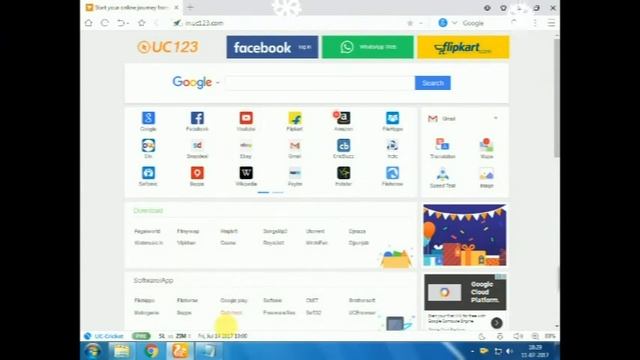The width and height of the screenshot is (640, 360).
Task: Open the party gifts promotional banner
Action: (x=465, y=235)
